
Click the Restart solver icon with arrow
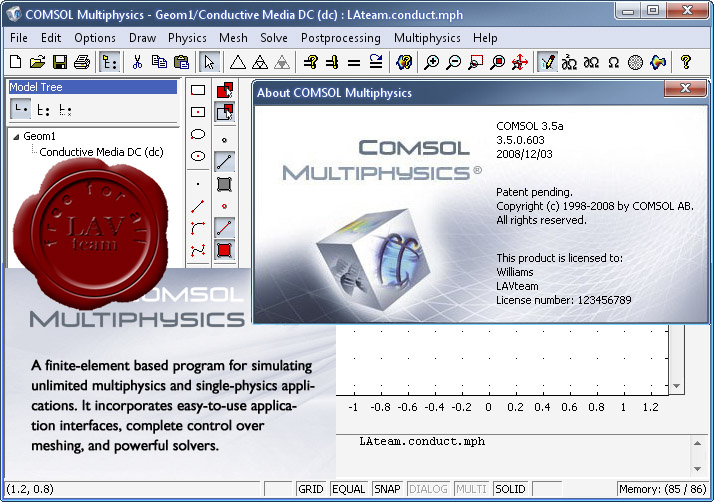click(376, 62)
